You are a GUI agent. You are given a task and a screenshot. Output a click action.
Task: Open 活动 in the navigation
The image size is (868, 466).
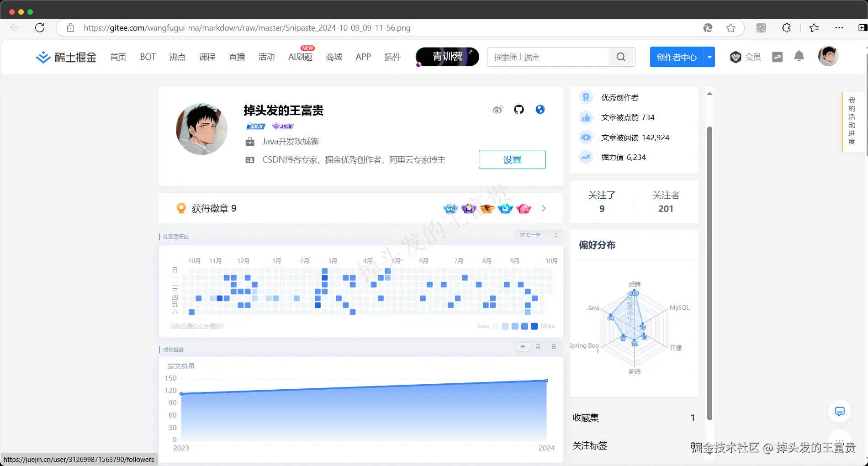click(x=266, y=57)
